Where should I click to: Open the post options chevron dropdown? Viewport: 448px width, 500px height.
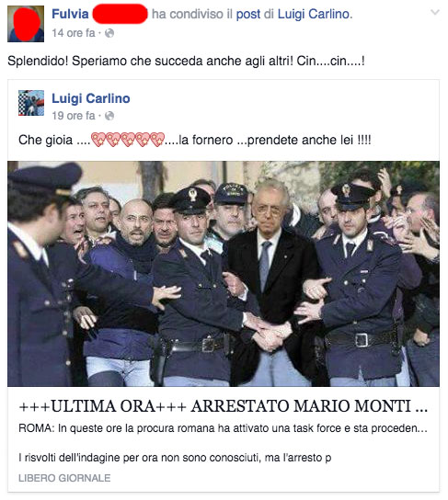click(435, 13)
